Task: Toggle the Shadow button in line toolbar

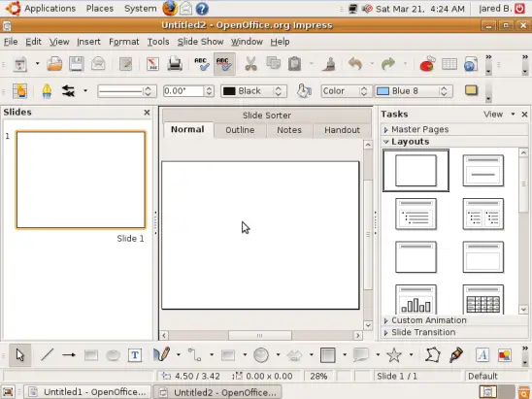Action: [x=471, y=90]
